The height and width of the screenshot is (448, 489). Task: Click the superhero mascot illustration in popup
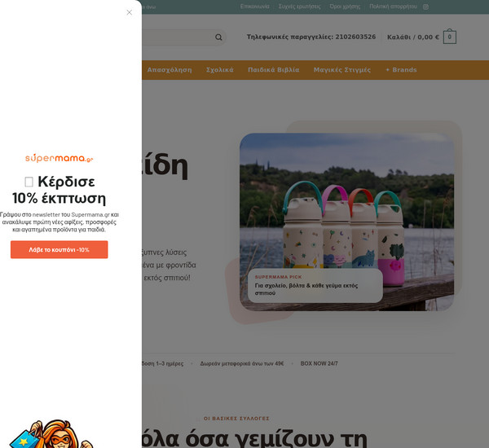51,434
